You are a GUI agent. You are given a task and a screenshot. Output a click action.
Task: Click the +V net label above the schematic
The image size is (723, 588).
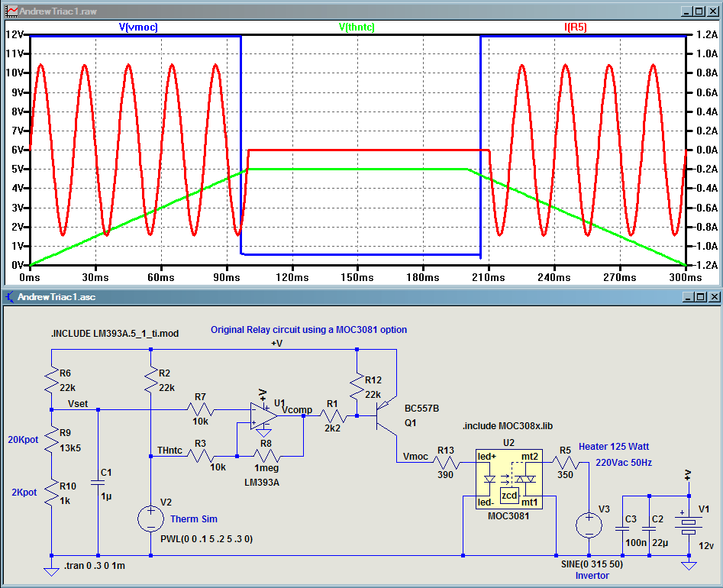(276, 344)
